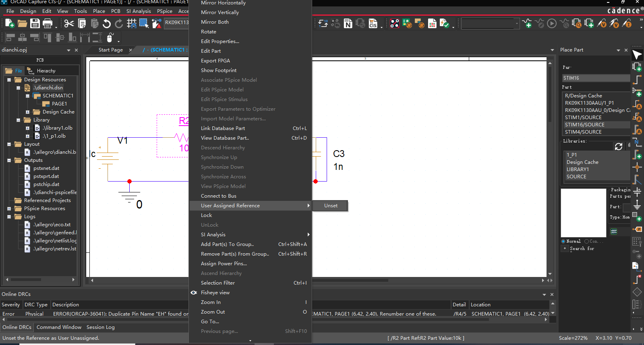Switch to the Command Window tab
Screen dimensions: 644x345
[59, 327]
